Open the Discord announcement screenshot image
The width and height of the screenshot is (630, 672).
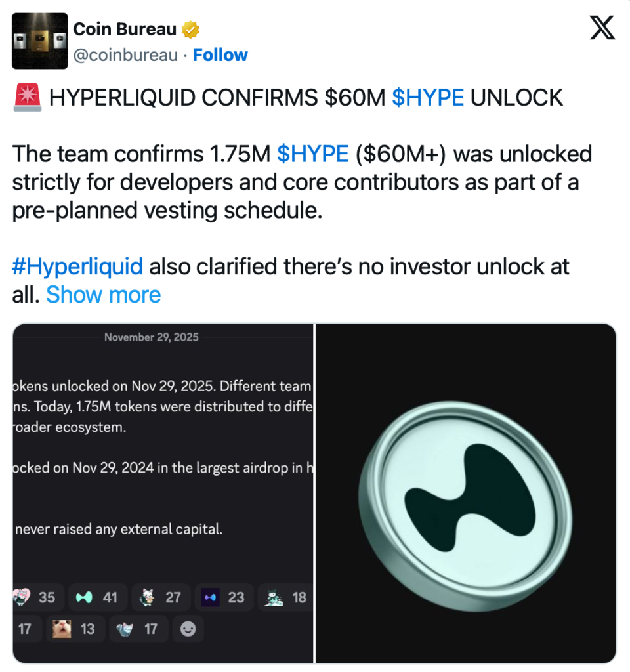[163, 459]
